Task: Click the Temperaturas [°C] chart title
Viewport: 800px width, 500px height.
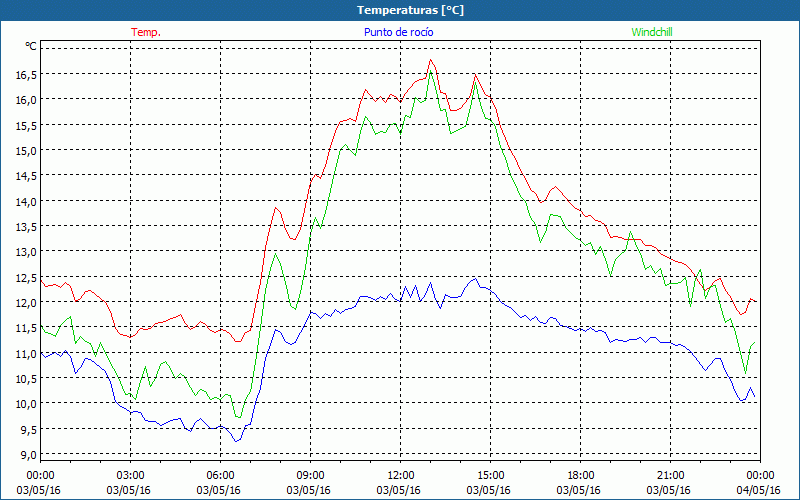Action: tap(410, 10)
